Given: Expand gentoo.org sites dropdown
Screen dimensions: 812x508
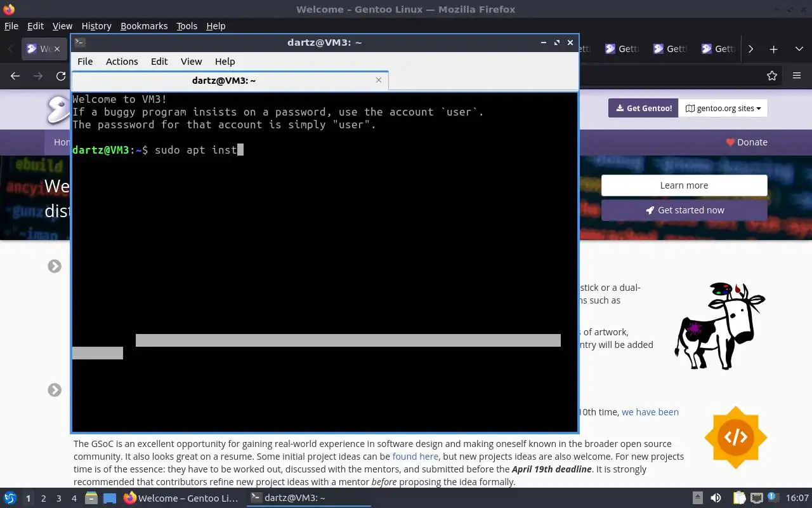Looking at the screenshot, I should click(x=723, y=108).
